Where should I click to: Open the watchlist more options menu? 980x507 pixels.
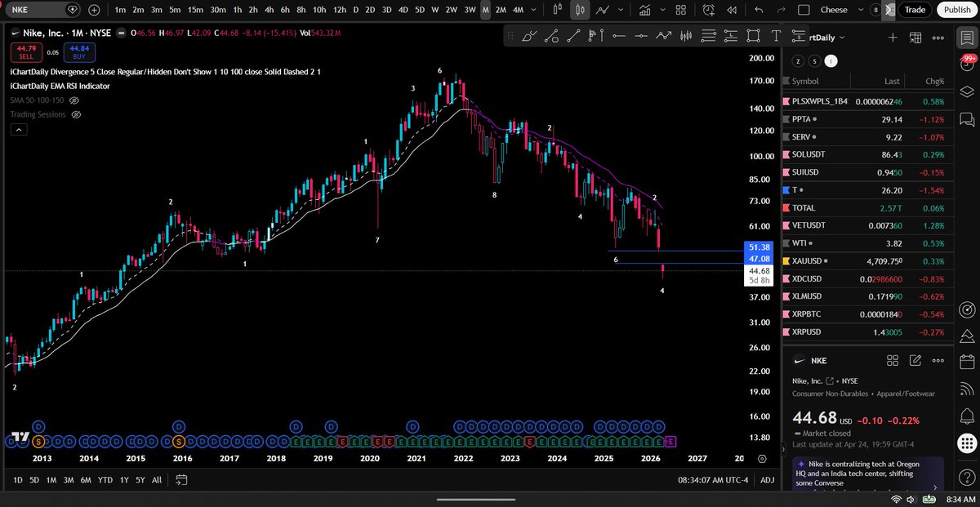click(938, 38)
